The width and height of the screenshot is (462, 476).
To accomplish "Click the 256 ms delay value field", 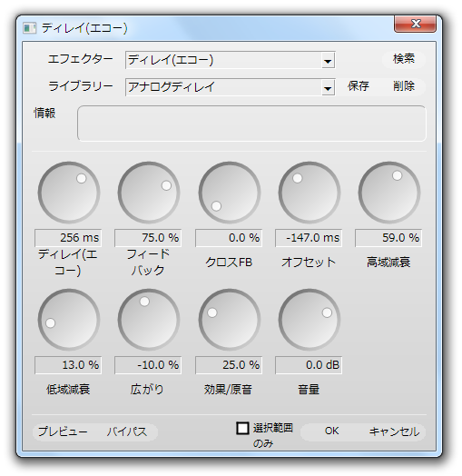I will 68,238.
